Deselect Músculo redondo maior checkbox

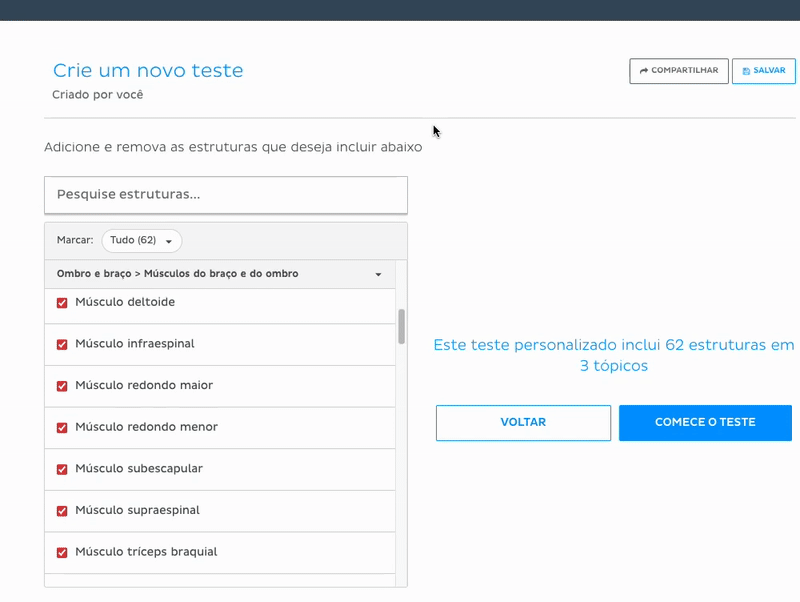click(62, 386)
